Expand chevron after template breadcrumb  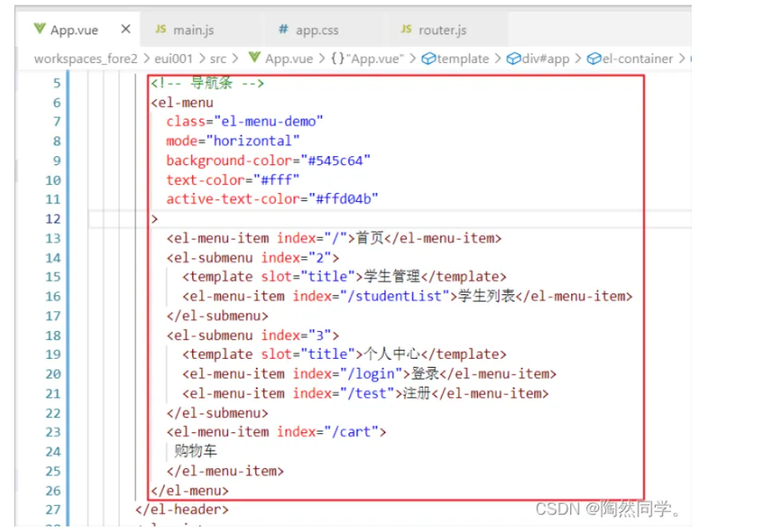(x=498, y=59)
